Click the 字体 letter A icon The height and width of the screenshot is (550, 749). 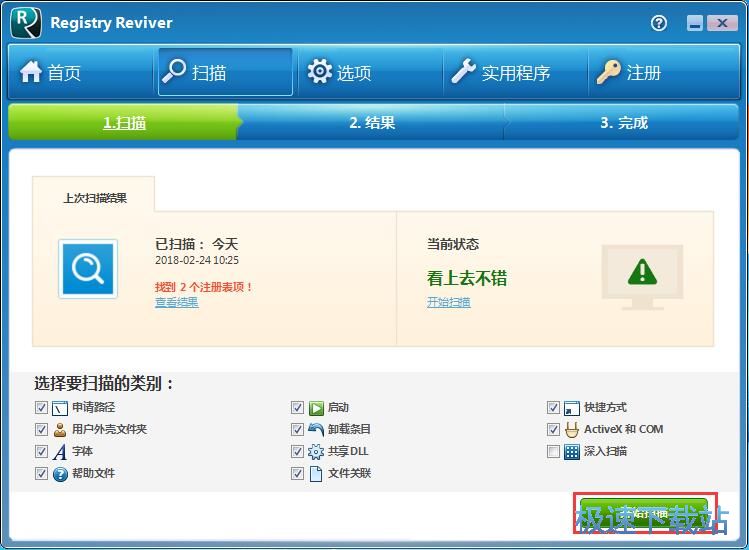[60, 452]
